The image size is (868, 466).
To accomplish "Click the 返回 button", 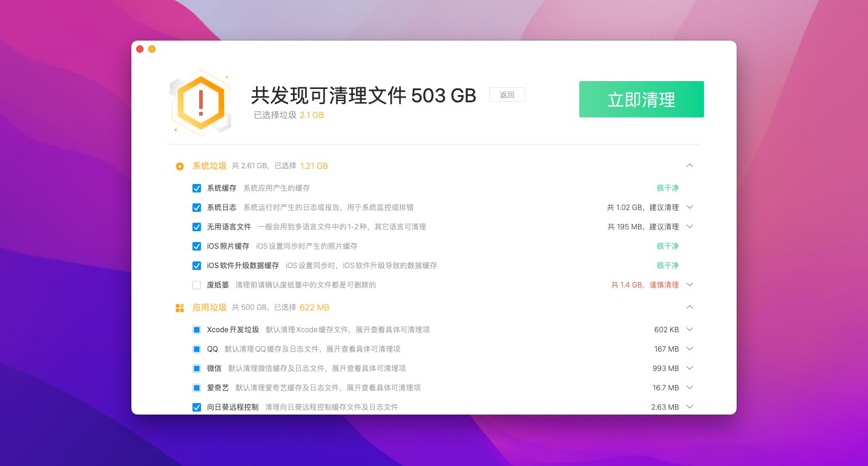I will click(x=507, y=95).
